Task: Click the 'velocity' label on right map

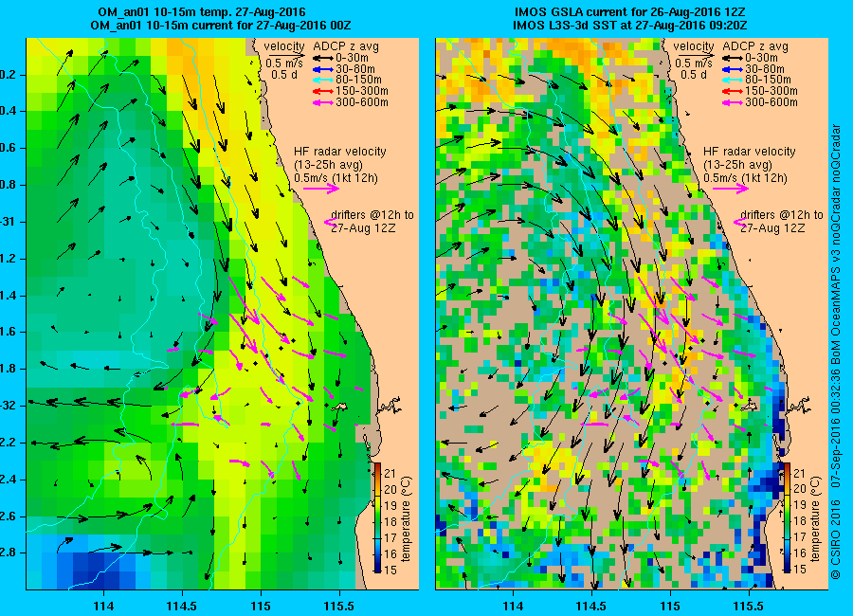Action: click(694, 46)
